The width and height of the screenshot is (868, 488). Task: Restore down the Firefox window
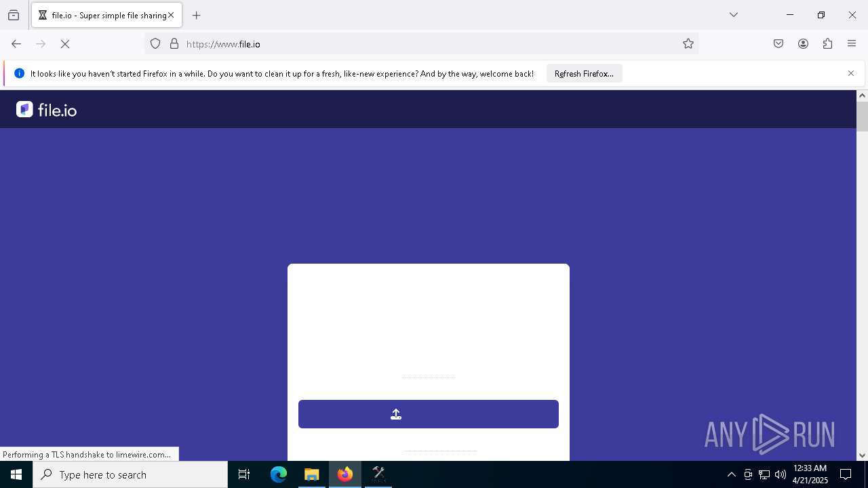[x=821, y=15]
